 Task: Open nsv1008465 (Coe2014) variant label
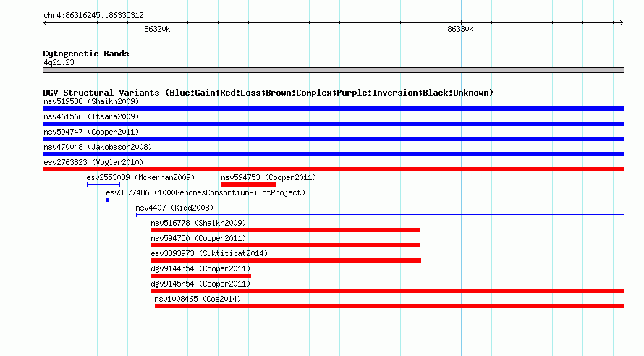[x=198, y=299]
